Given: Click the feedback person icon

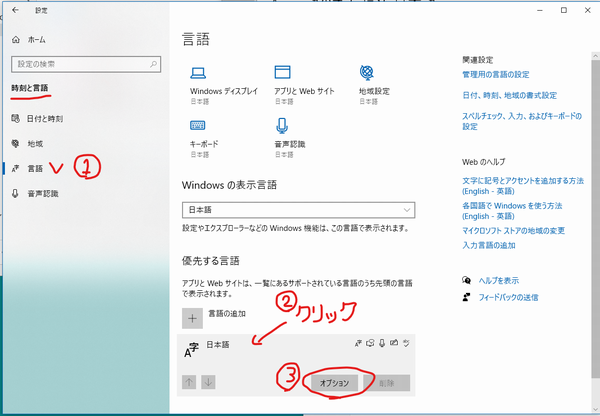Looking at the screenshot, I should [x=466, y=297].
